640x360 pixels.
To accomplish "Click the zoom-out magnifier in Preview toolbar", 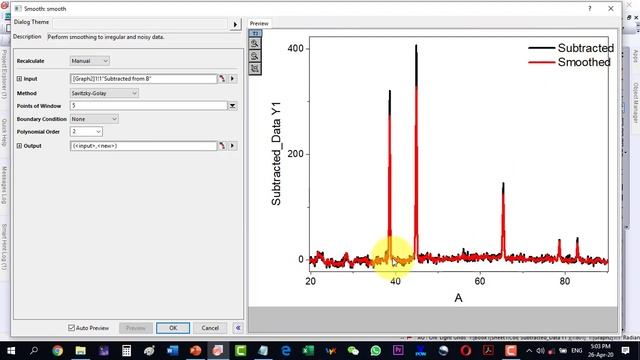I will (x=255, y=56).
